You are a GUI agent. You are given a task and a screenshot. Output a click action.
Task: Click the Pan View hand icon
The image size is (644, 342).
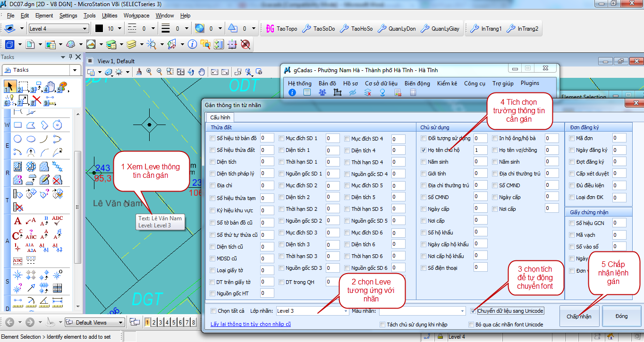click(202, 72)
